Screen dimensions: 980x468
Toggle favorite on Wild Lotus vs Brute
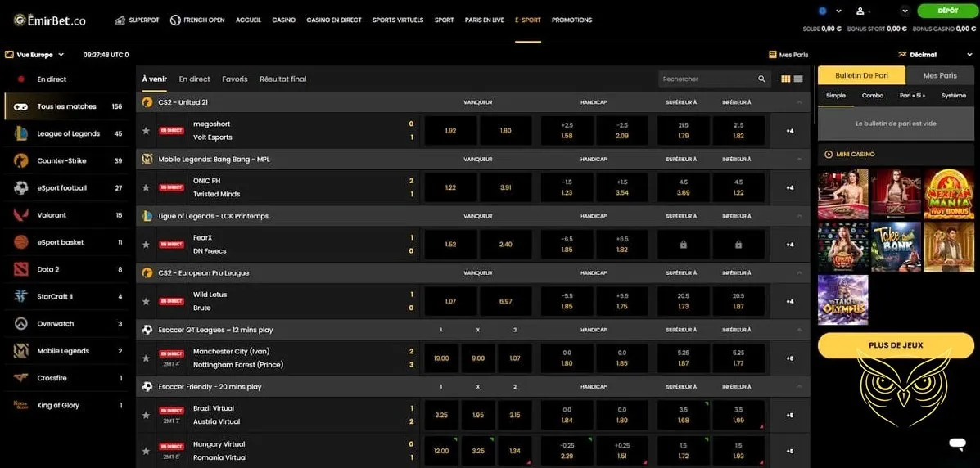click(x=146, y=301)
